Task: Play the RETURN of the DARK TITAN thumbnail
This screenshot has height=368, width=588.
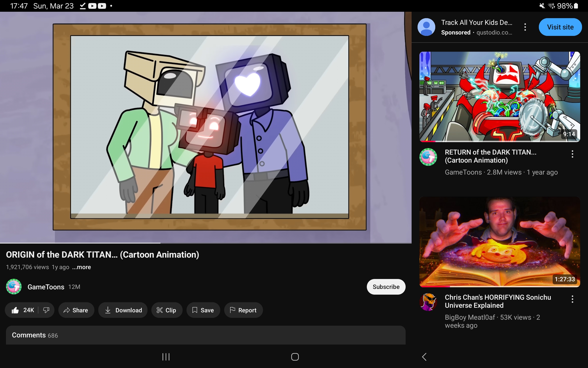Action: (500, 97)
